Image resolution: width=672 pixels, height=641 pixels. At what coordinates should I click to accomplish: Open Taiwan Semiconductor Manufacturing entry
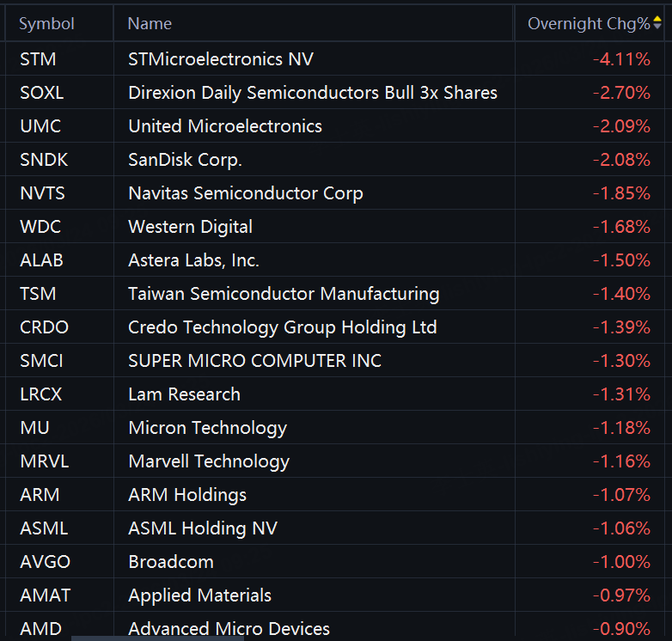coord(284,294)
